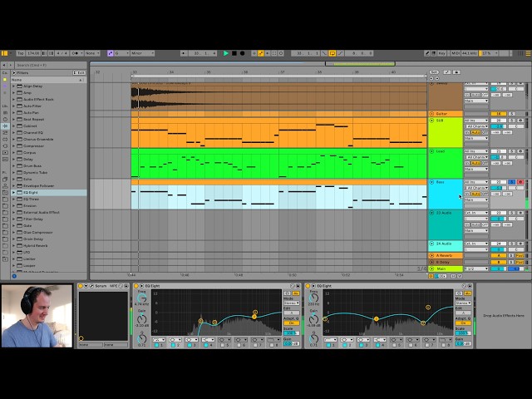Expand the Hybrid Reverb device entry
The height and width of the screenshot is (399, 532).
tap(13, 246)
